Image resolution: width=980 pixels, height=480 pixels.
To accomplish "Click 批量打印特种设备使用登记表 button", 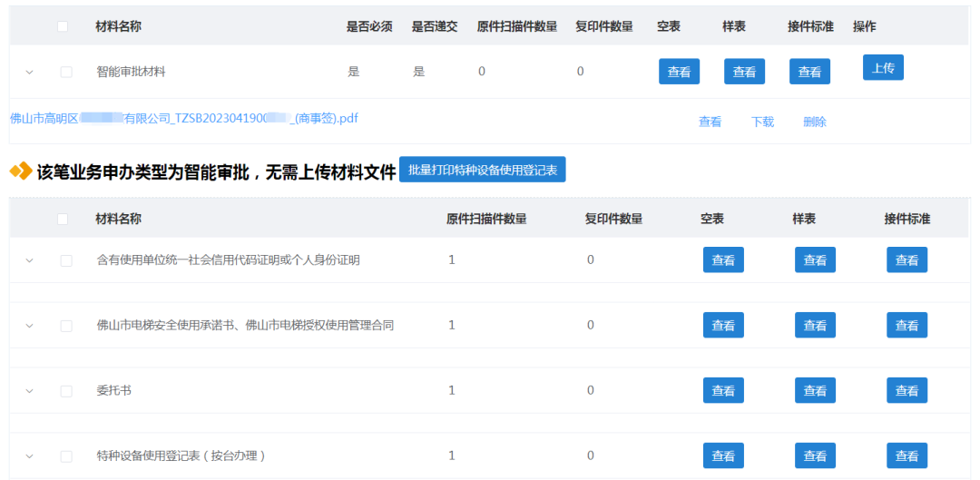I will (483, 170).
